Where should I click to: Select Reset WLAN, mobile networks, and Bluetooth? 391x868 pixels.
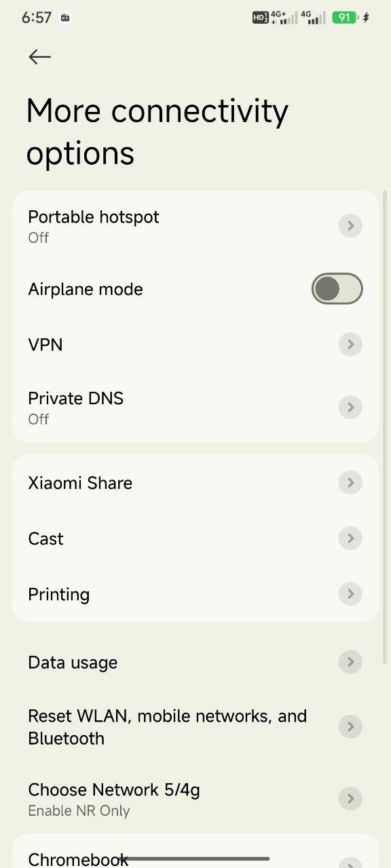(x=195, y=727)
